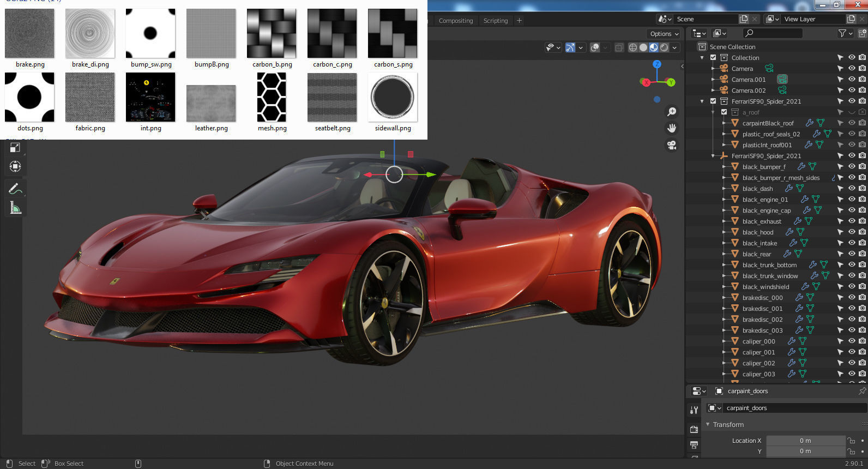868x469 pixels.
Task: Open gizmo options dropdown arrow
Action: (x=581, y=47)
